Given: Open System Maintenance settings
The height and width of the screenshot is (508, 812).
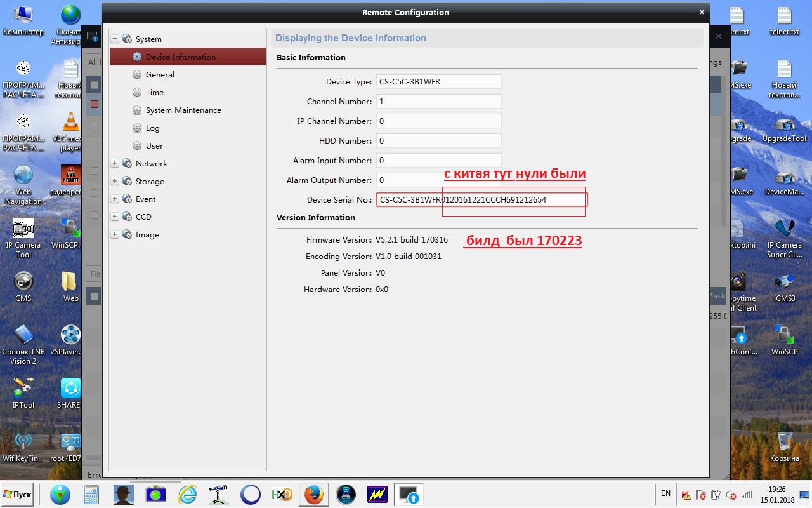Looking at the screenshot, I should pos(183,110).
